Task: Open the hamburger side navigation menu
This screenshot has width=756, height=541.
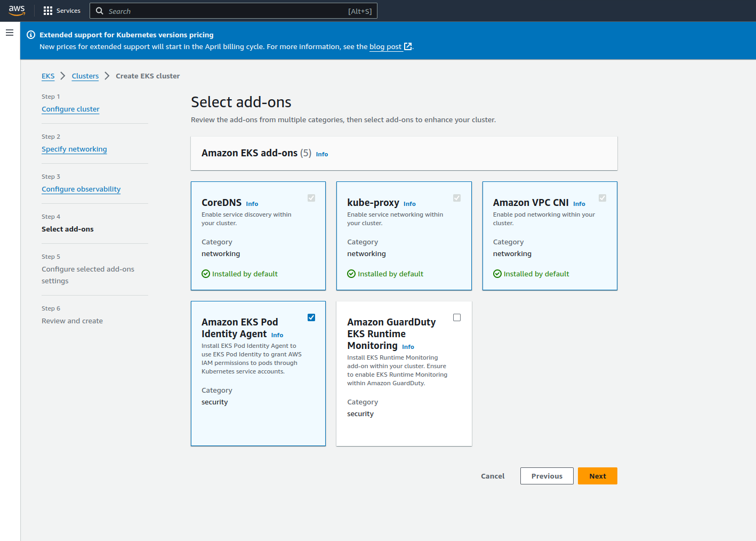Action: (10, 33)
